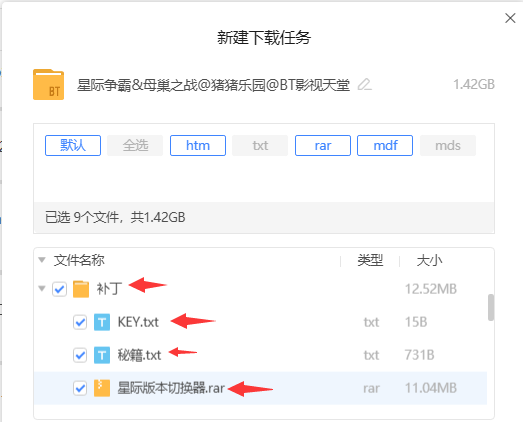Toggle the htm file type filter
Image resolution: width=523 pixels, height=422 pixels.
pos(198,145)
